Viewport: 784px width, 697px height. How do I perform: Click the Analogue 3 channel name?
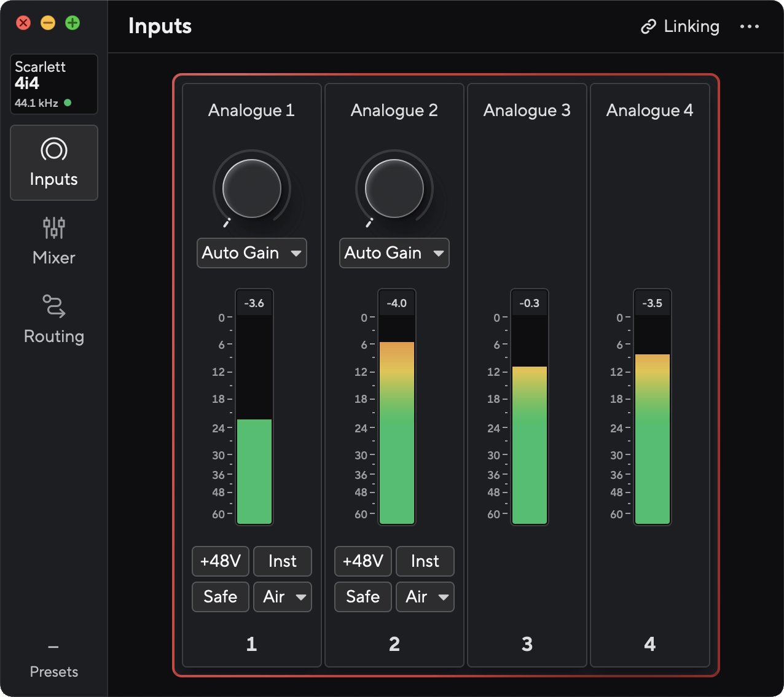pos(527,111)
